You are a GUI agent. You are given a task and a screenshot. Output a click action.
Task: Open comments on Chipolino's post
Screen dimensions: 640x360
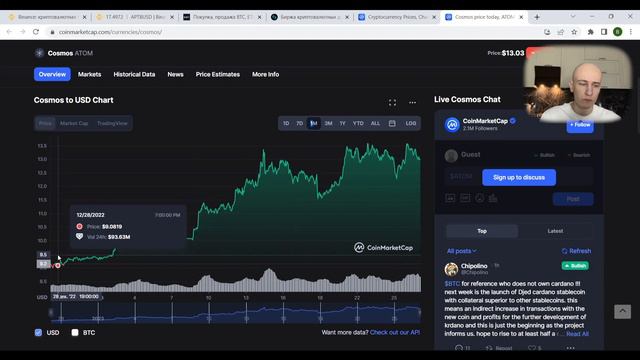tap(462, 348)
